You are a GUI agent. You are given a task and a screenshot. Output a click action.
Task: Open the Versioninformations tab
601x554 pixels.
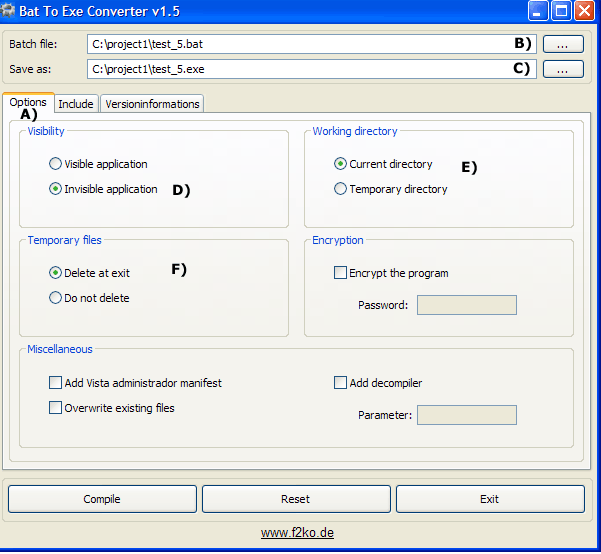click(152, 104)
